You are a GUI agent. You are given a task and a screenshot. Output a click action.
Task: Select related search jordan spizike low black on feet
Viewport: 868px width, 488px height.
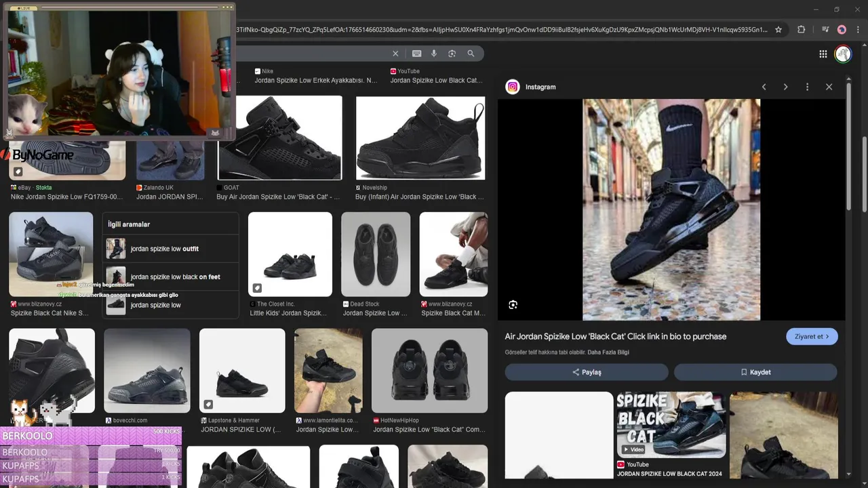[171, 277]
